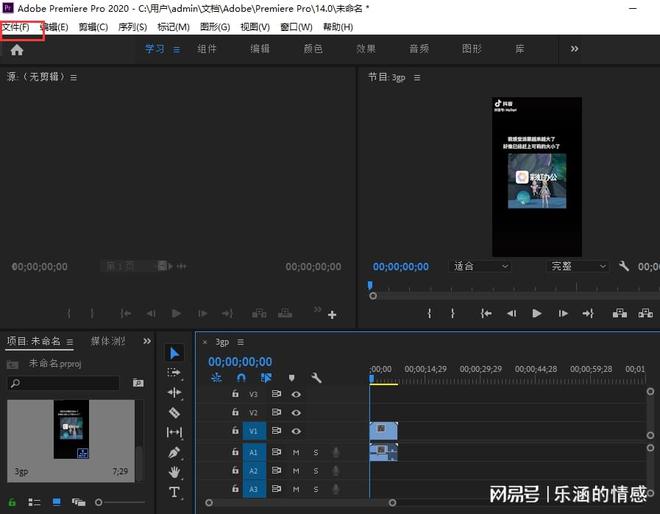Select the Selection tool
The image size is (660, 514).
[174, 353]
